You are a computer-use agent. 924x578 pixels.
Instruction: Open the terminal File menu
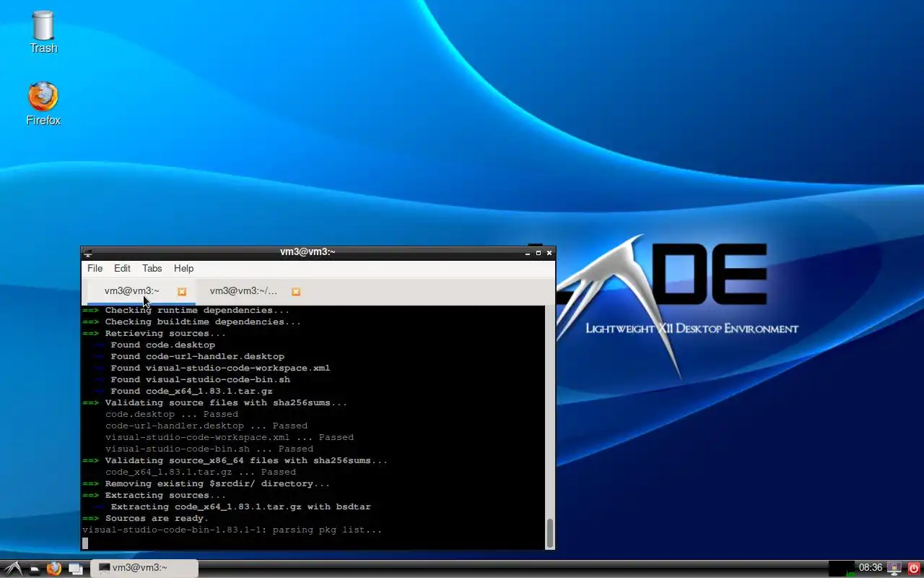click(x=95, y=268)
